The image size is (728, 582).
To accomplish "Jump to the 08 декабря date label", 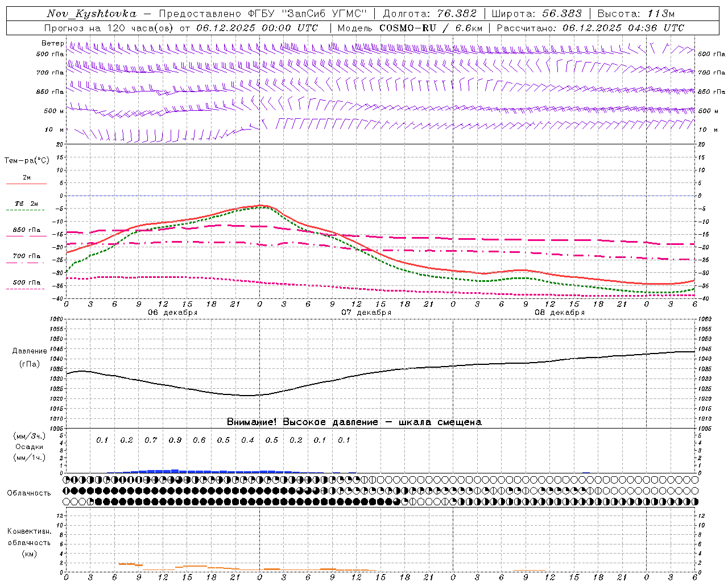I will (560, 313).
